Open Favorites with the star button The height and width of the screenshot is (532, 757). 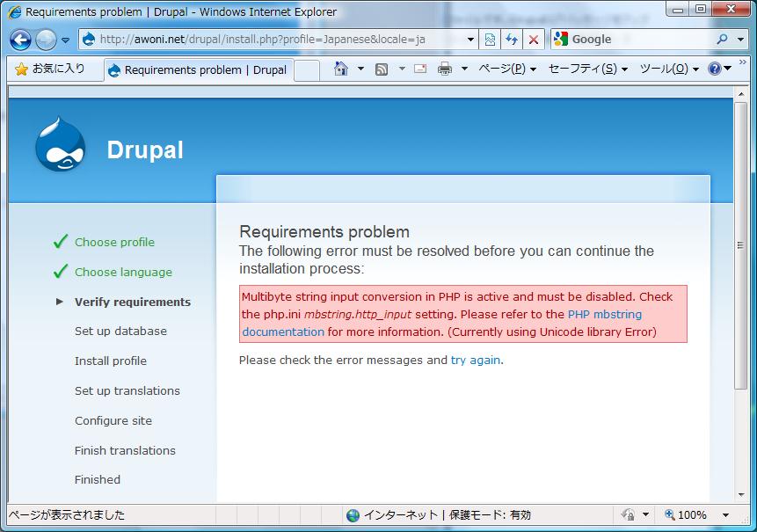coord(50,69)
